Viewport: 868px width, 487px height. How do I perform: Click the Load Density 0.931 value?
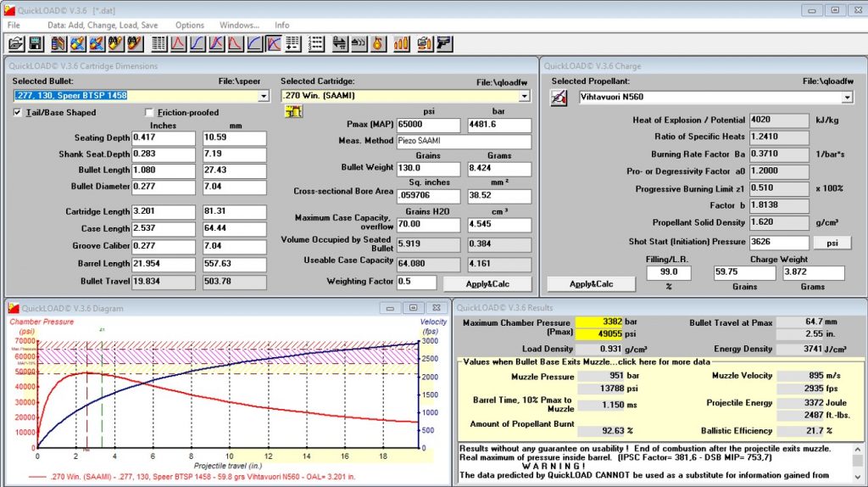pos(599,349)
